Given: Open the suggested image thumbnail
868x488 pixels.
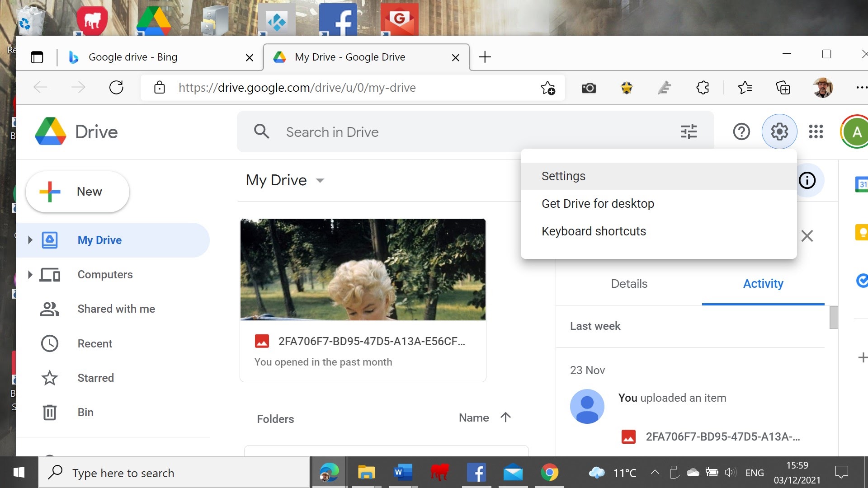Looking at the screenshot, I should 363,270.
